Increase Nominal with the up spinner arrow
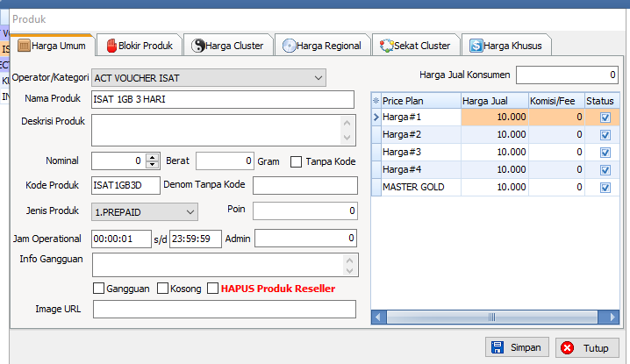Viewport: 630px width, 364px height. tap(153, 157)
